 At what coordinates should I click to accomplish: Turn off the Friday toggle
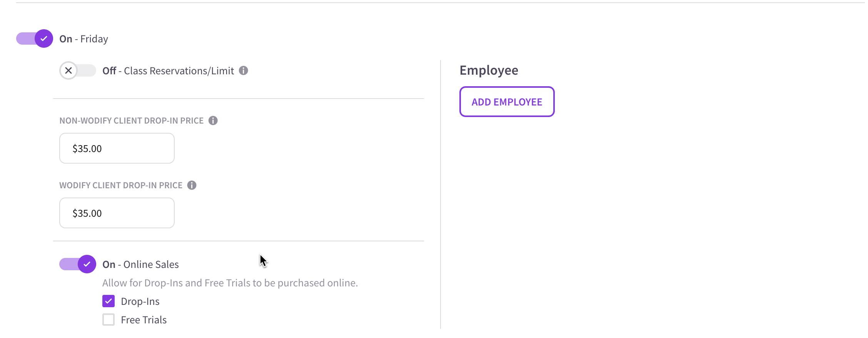click(x=35, y=38)
